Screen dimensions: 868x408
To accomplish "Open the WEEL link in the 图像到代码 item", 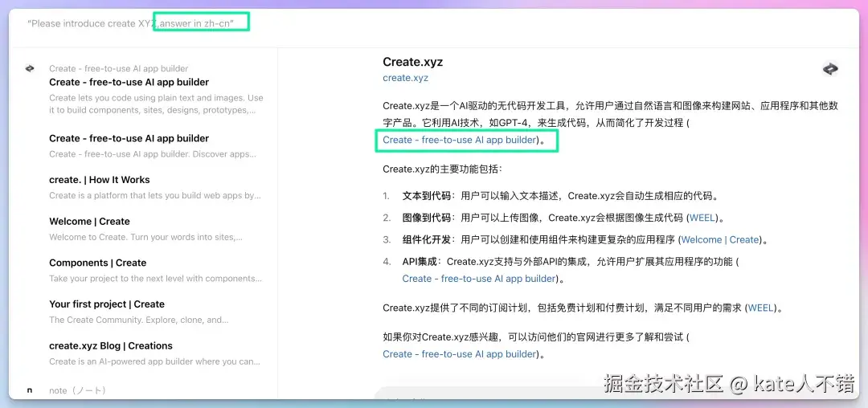I will 702,218.
